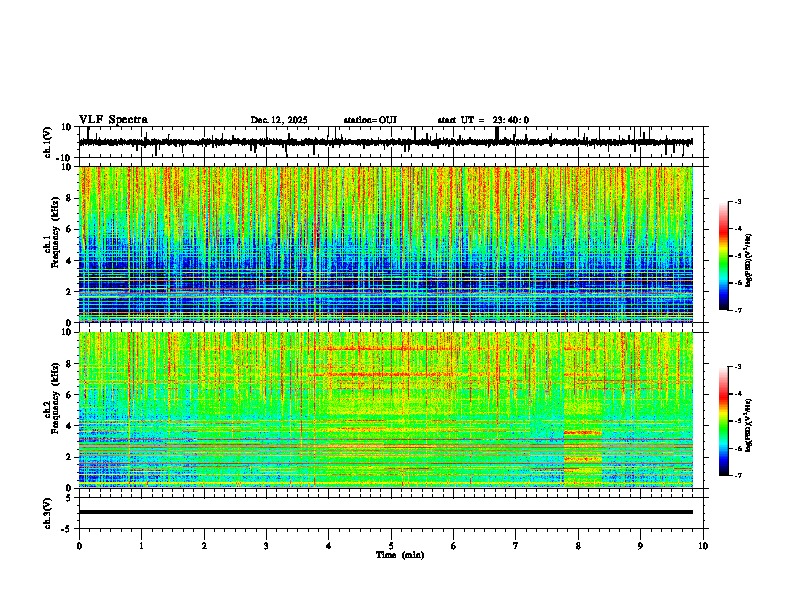
Task: Click the "4" tick on the time axis
Action: point(329,546)
